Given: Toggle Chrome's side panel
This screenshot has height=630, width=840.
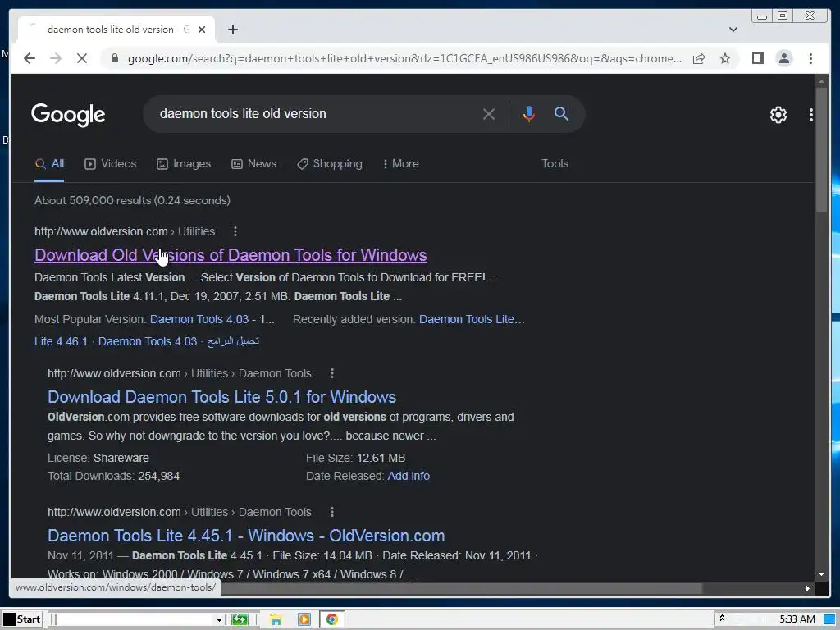Looking at the screenshot, I should click(757, 58).
